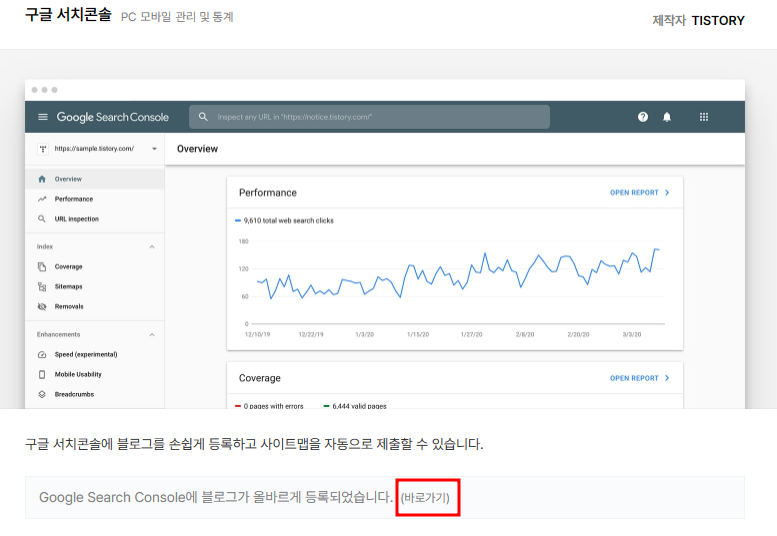Click the Coverage pages icon
Screen dimensions: 777x536
click(42, 267)
